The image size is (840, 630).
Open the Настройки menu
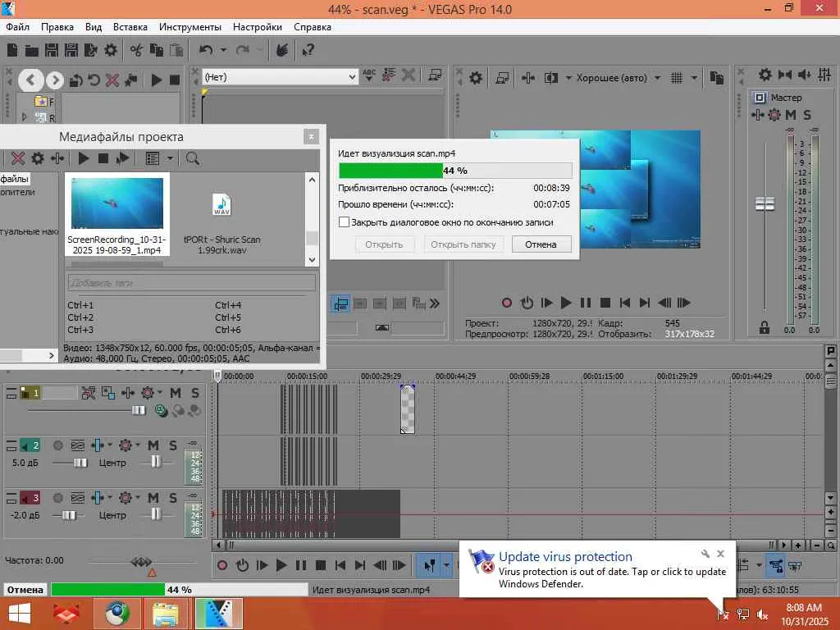pyautogui.click(x=257, y=27)
